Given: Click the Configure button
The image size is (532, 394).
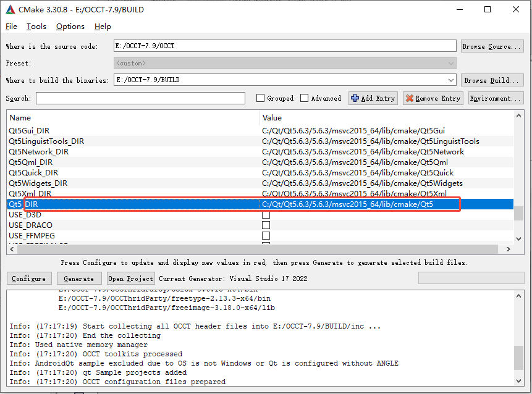Looking at the screenshot, I should pyautogui.click(x=29, y=279).
